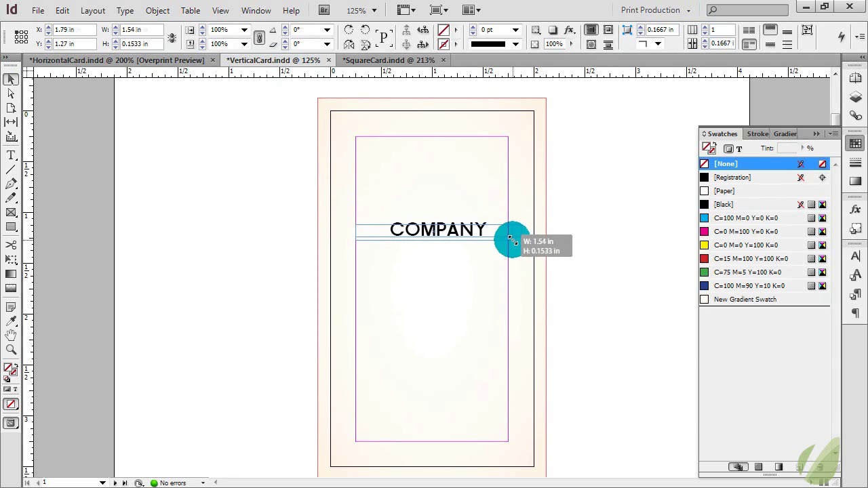Toggle constrain width and height proportions

[x=172, y=37]
